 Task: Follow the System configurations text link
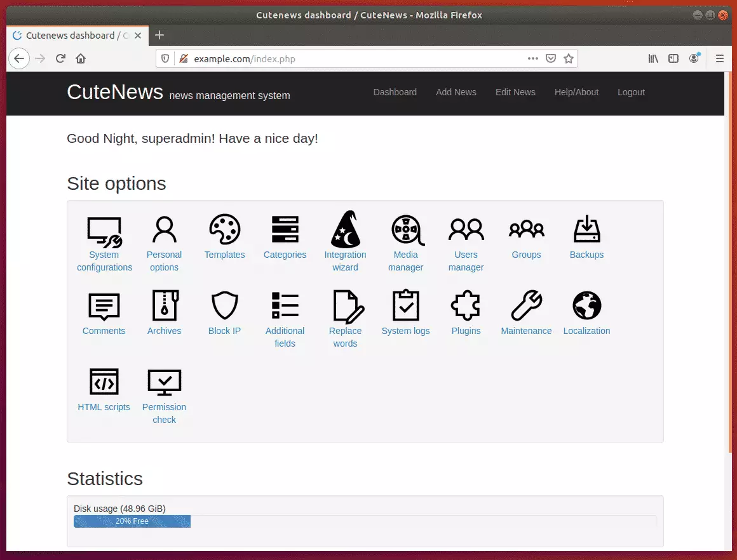[104, 261]
